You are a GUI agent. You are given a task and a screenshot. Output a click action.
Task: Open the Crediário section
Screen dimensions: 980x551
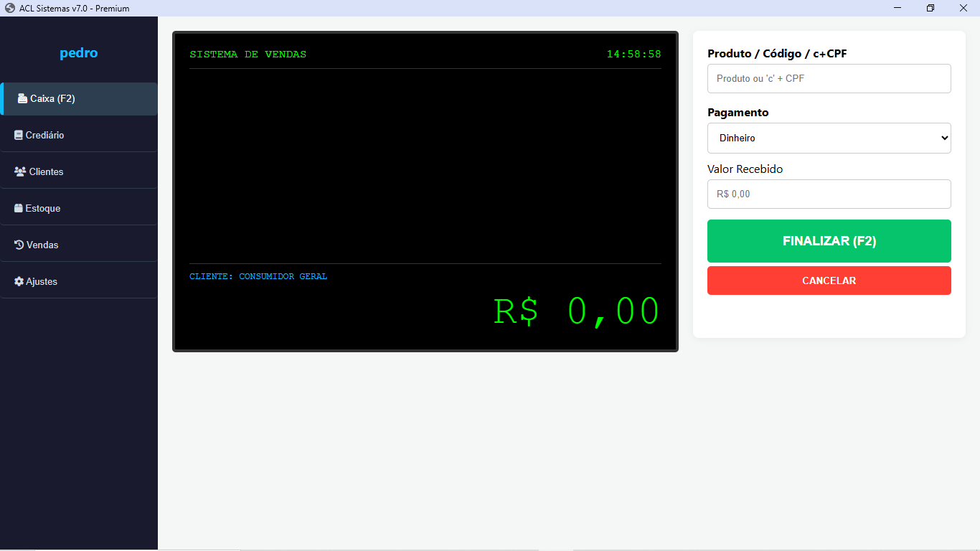(x=79, y=135)
